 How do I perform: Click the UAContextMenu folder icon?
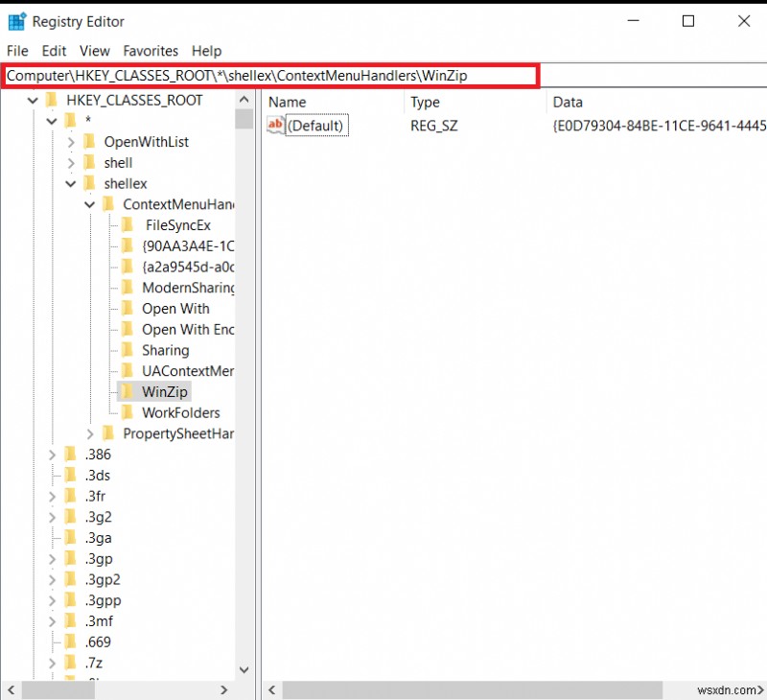pyautogui.click(x=128, y=371)
